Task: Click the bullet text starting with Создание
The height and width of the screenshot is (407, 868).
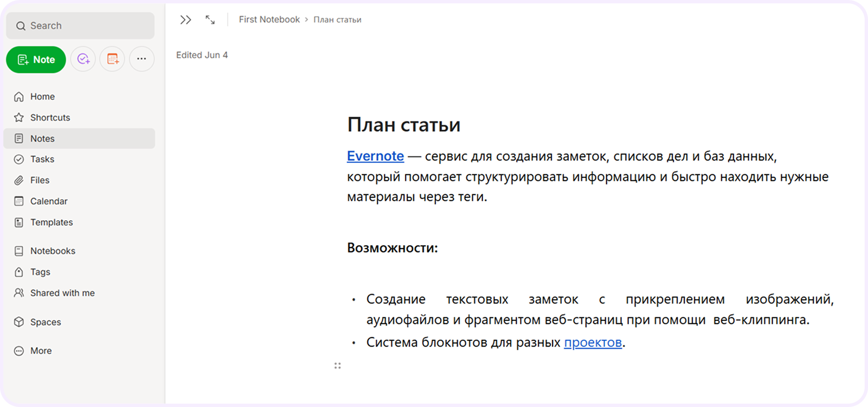Action: coord(600,310)
